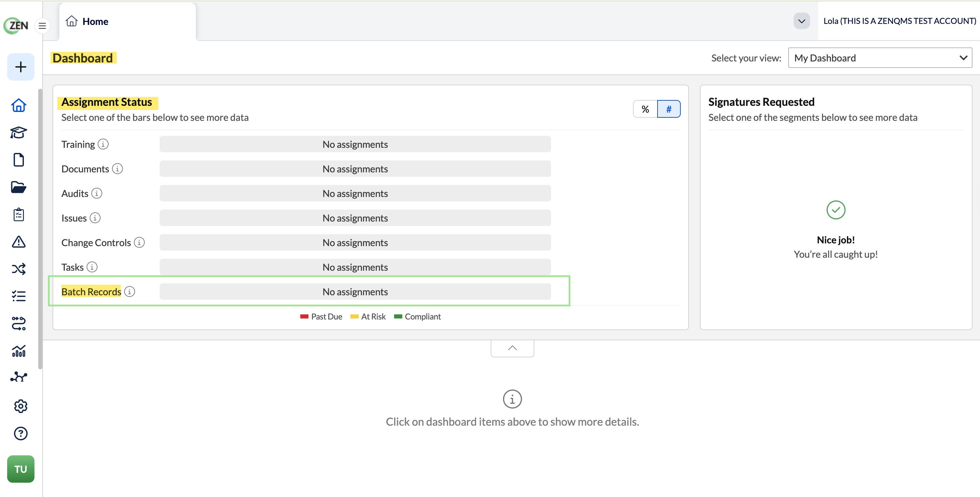Select the Home tab
The image size is (980, 497).
pyautogui.click(x=127, y=22)
